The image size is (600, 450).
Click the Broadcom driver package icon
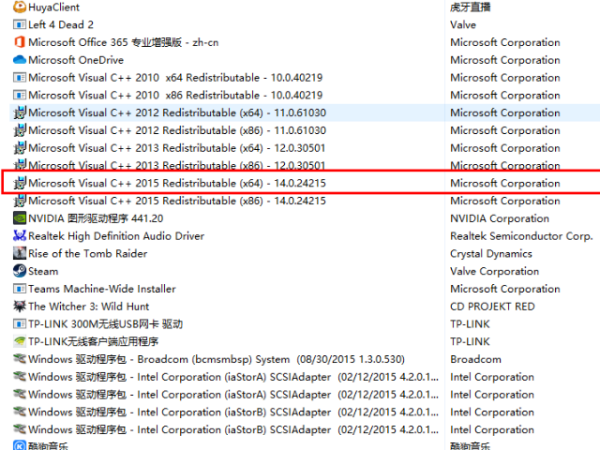(x=20, y=359)
